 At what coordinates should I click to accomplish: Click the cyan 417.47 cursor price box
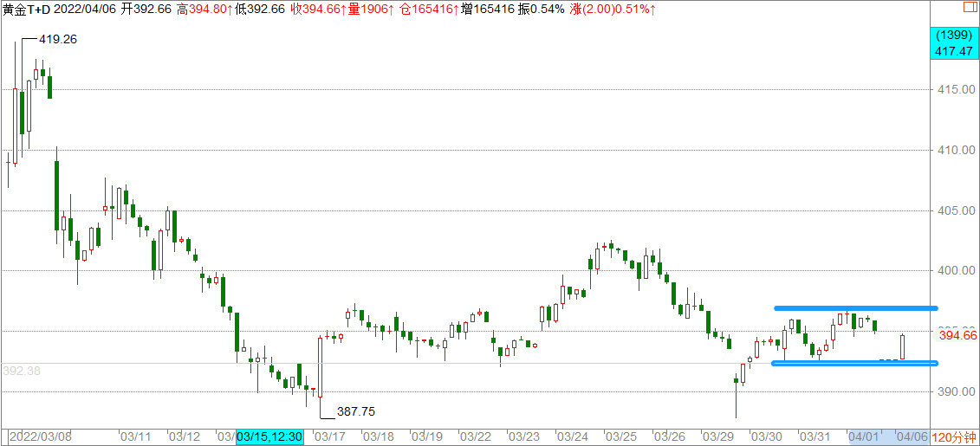click(954, 43)
